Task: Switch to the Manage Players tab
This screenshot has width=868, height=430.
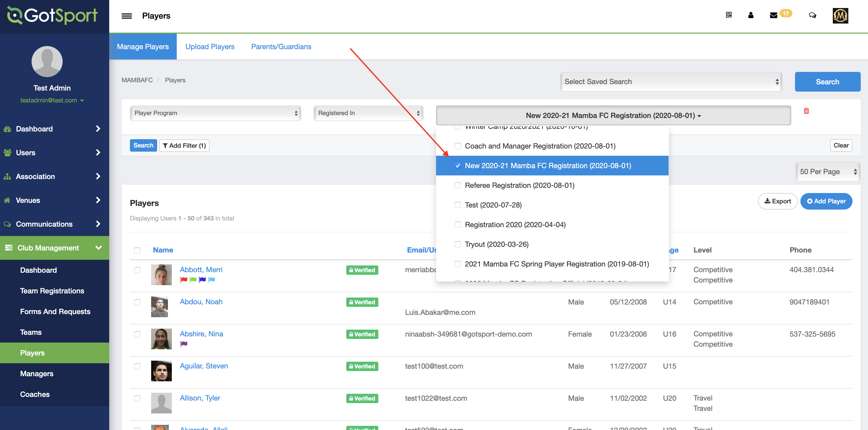Action: pyautogui.click(x=143, y=47)
